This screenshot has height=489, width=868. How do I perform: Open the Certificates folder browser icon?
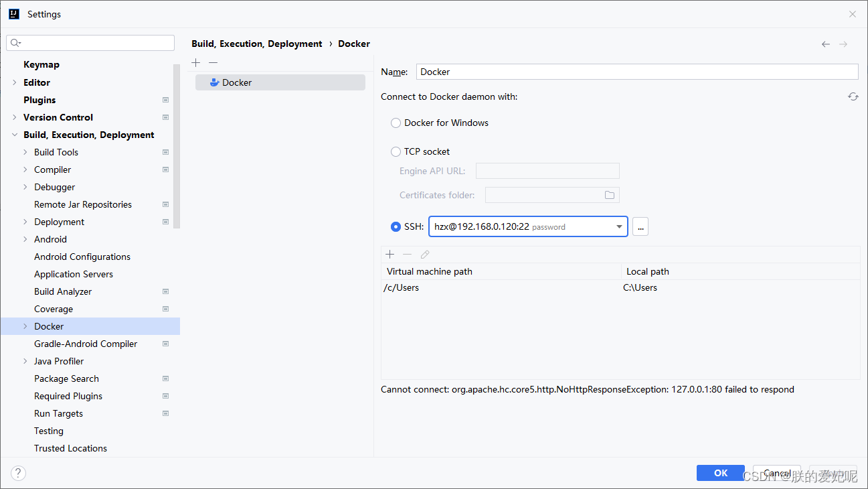(x=609, y=194)
